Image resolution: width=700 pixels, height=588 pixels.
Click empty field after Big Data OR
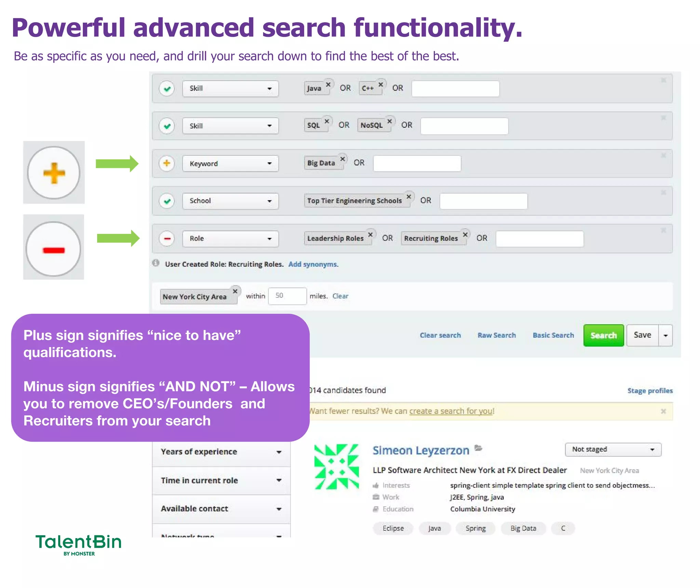tap(417, 163)
